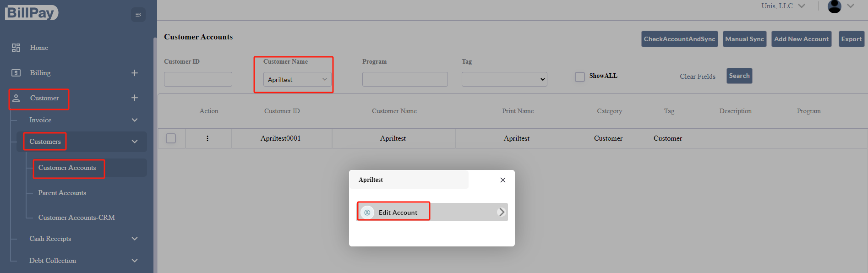This screenshot has height=273, width=868.
Task: Click the Billing dollar icon
Action: (16, 73)
